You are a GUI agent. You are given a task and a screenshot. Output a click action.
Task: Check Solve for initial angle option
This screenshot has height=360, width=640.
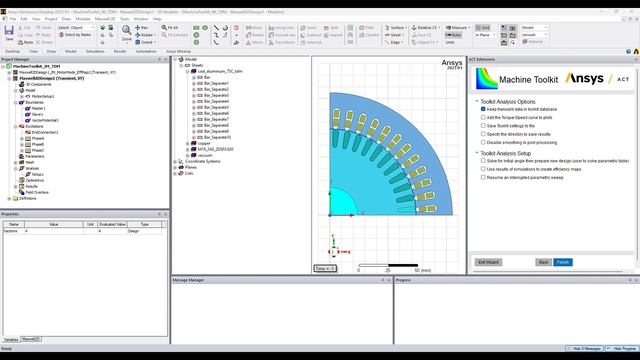[483, 161]
